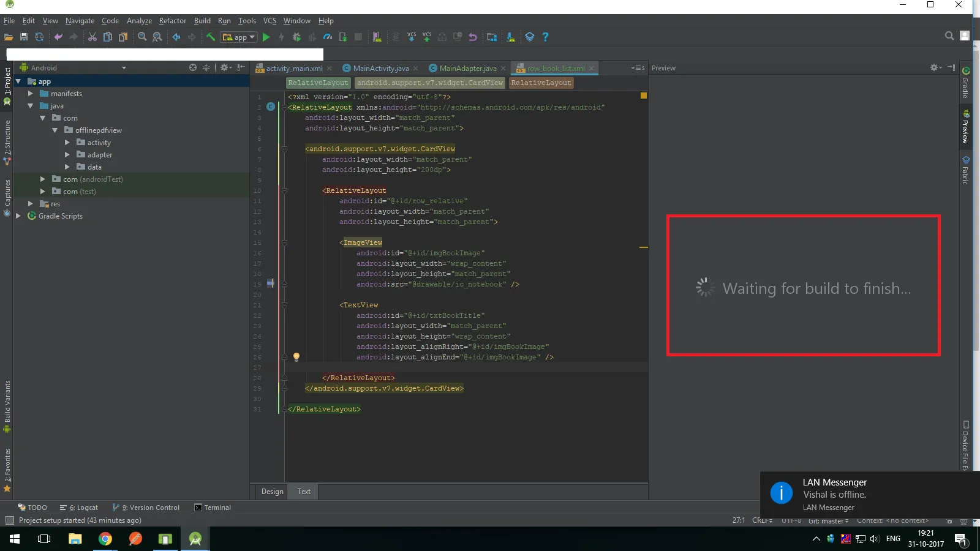Click the Paste toolbar icon
The height and width of the screenshot is (551, 980).
(x=123, y=37)
